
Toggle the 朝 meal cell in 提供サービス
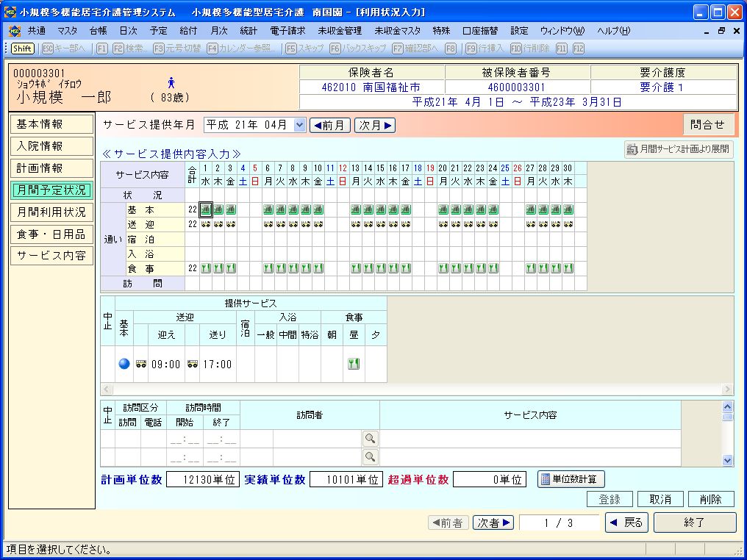[332, 364]
